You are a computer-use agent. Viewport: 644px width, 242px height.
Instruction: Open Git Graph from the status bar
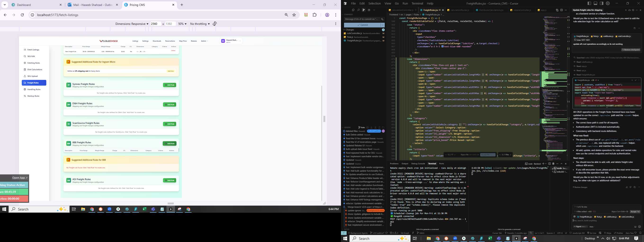405,233
